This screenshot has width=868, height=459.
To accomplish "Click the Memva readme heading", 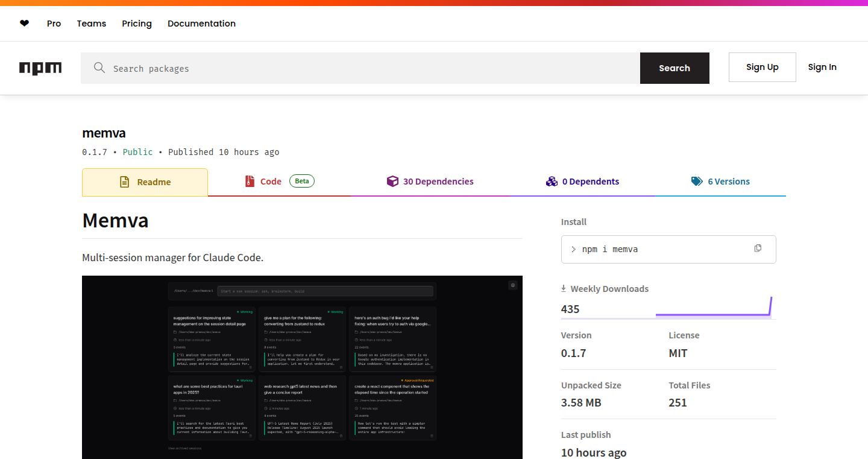I will point(115,220).
